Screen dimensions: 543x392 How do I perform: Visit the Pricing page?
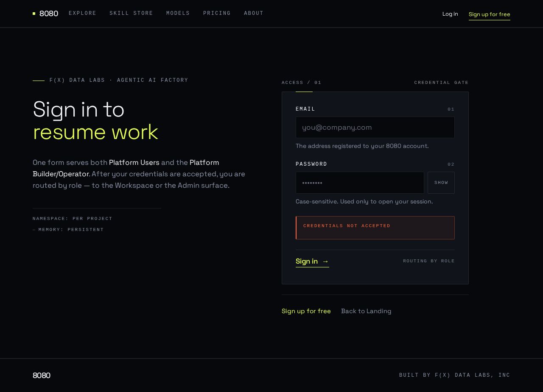coord(217,14)
